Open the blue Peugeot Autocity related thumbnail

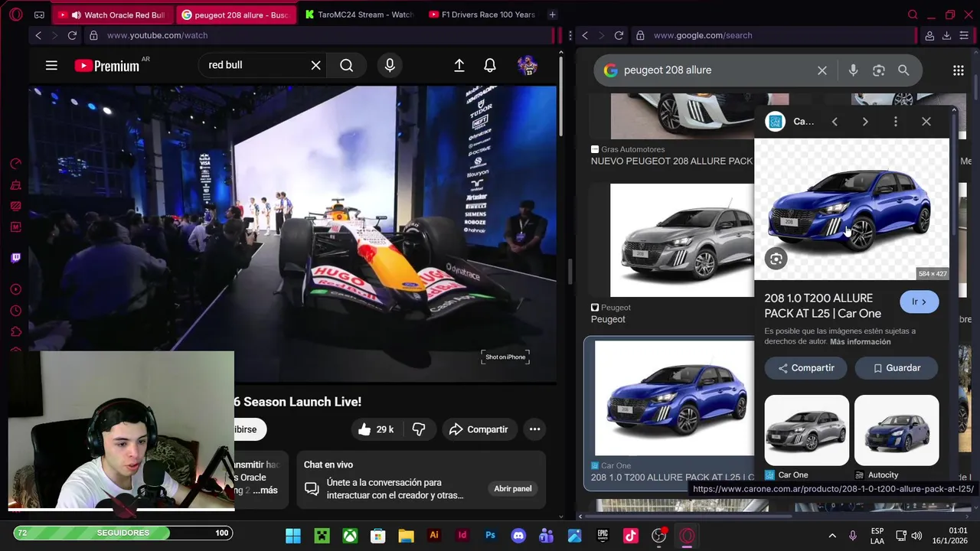click(897, 430)
